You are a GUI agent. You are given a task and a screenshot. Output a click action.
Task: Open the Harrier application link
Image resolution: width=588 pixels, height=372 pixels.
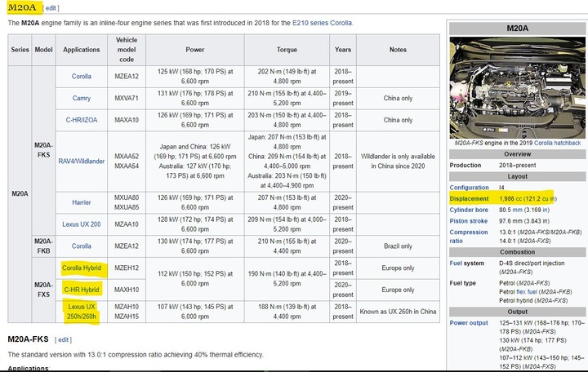[82, 202]
